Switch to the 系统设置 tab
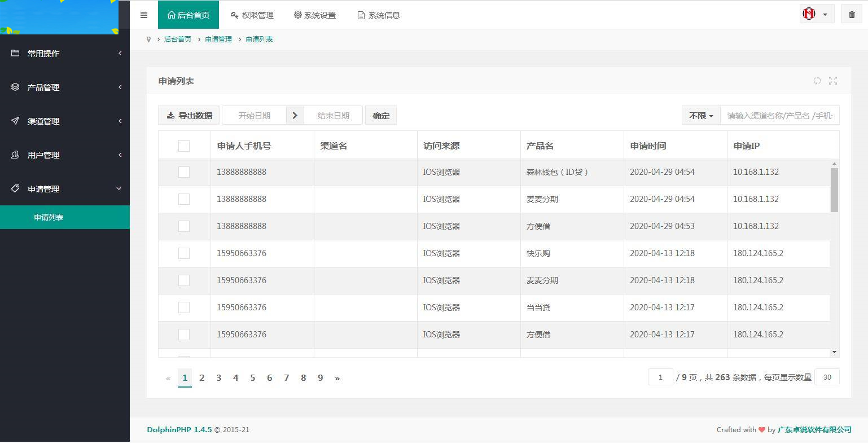Viewport: 868px width, 444px height. pyautogui.click(x=314, y=15)
